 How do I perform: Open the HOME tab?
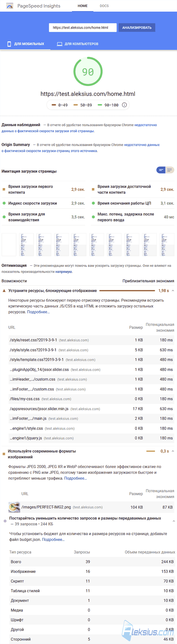click(x=83, y=6)
